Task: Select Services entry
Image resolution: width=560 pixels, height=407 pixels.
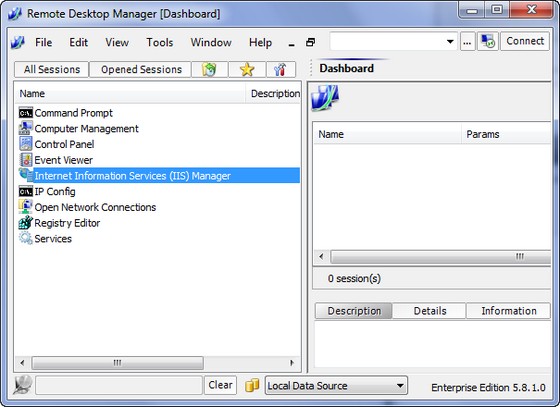Action: pyautogui.click(x=53, y=239)
